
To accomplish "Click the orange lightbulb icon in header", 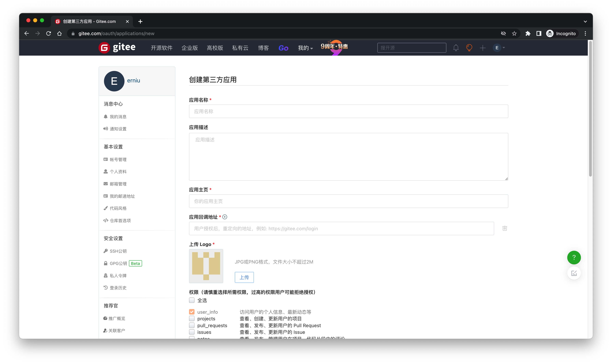I will (x=469, y=48).
